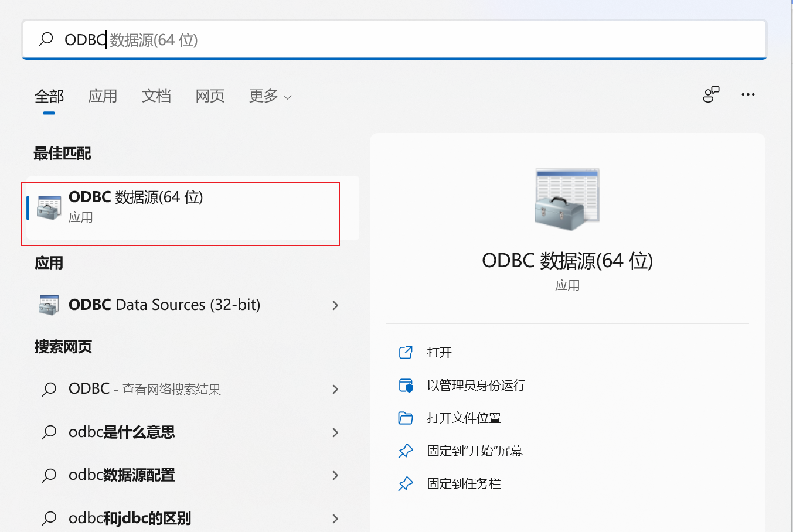Image resolution: width=793 pixels, height=532 pixels.
Task: Open the odbc数据源配置 web suggestion
Action: click(121, 475)
